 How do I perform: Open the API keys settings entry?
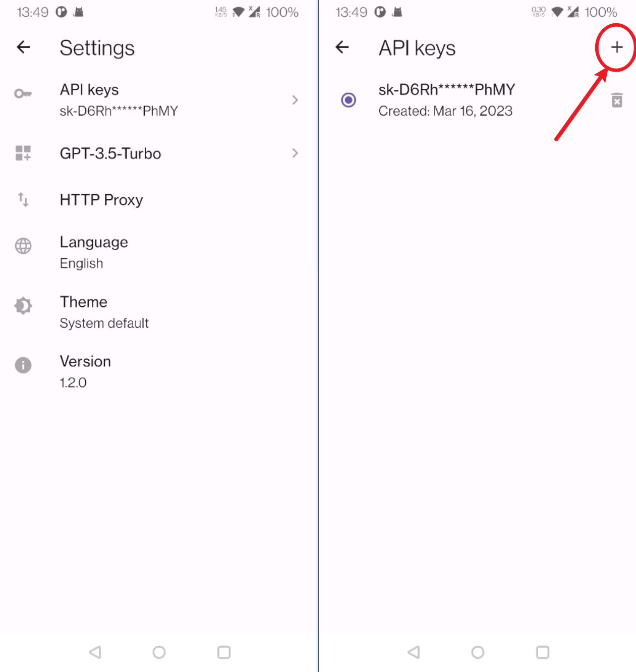(159, 100)
